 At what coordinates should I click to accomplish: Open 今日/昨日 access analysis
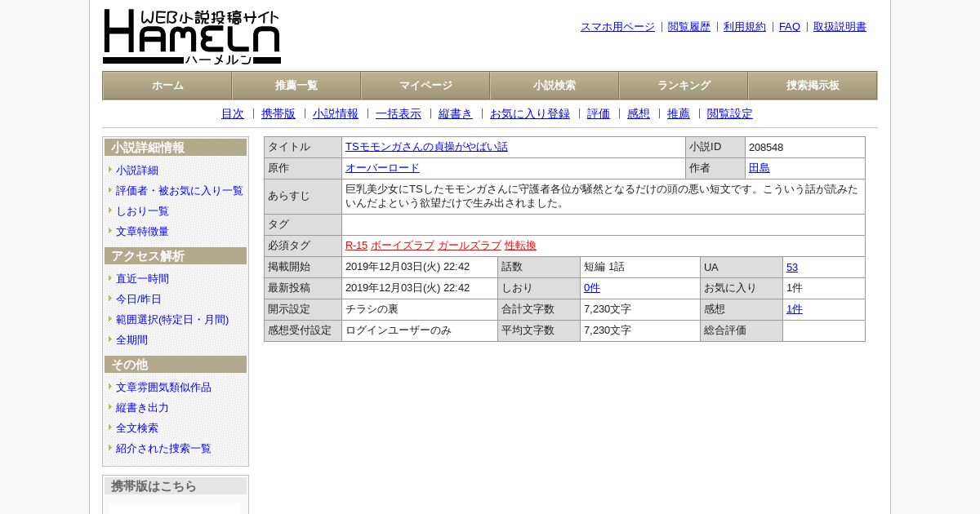click(139, 299)
